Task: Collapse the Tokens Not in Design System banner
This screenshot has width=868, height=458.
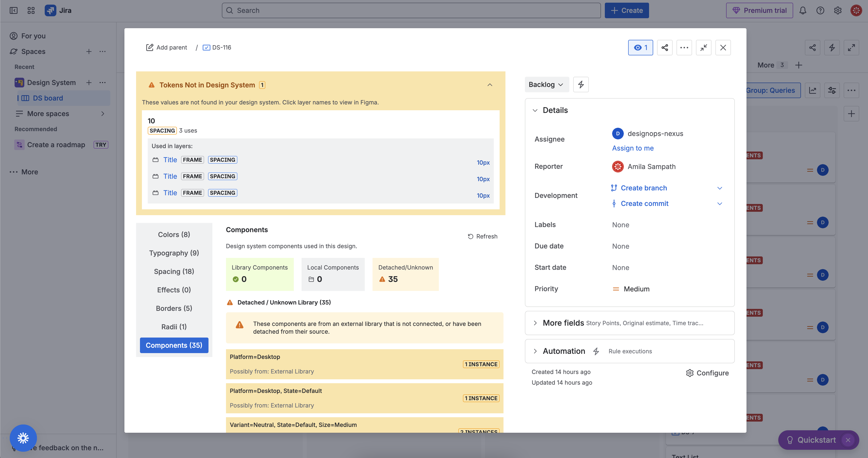Action: tap(490, 85)
